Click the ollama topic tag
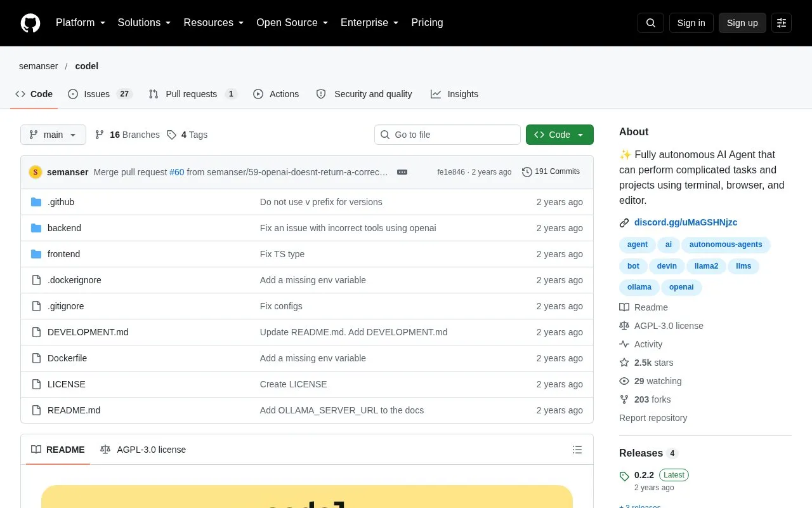This screenshot has width=812, height=508. click(x=639, y=287)
